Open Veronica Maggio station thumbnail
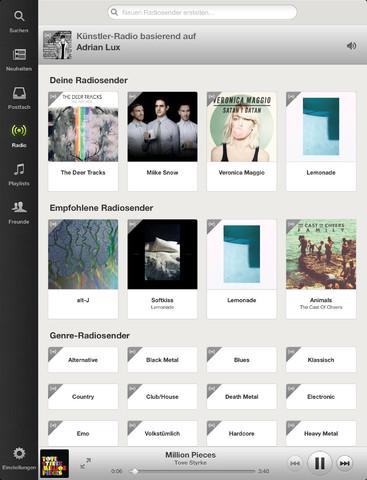367x480 pixels. [x=242, y=127]
